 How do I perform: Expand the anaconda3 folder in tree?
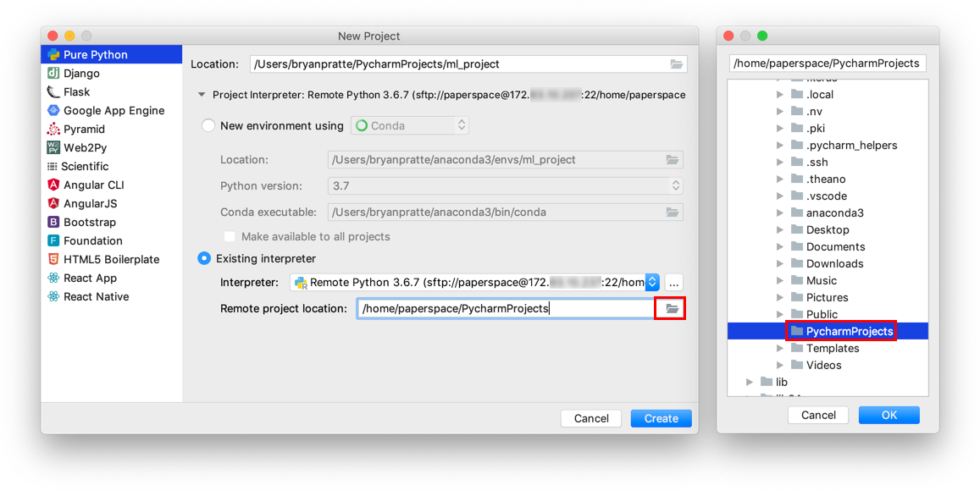780,213
